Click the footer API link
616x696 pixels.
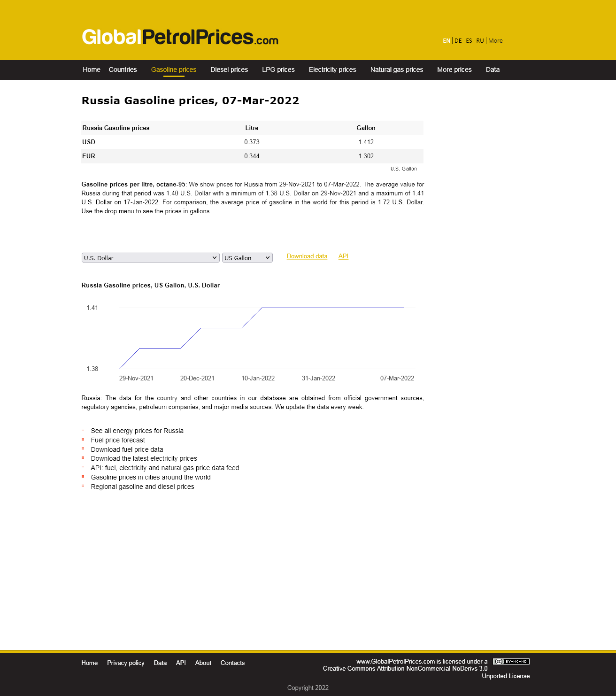tap(181, 663)
